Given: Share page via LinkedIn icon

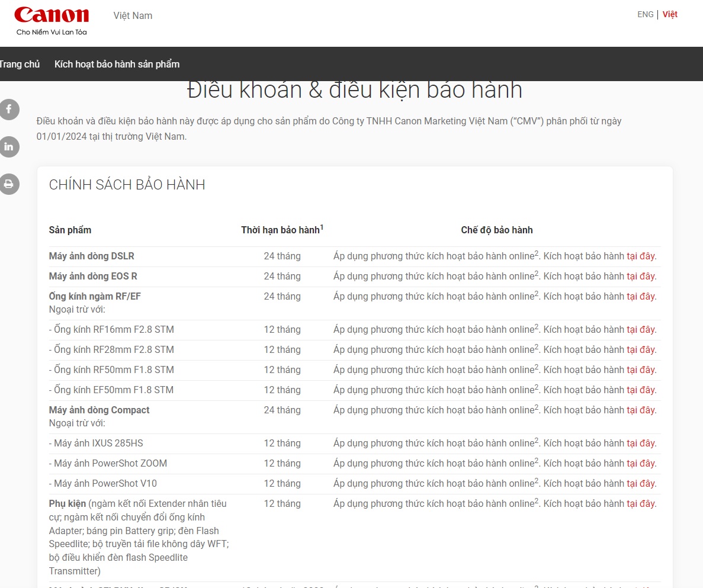Looking at the screenshot, I should tap(9, 146).
